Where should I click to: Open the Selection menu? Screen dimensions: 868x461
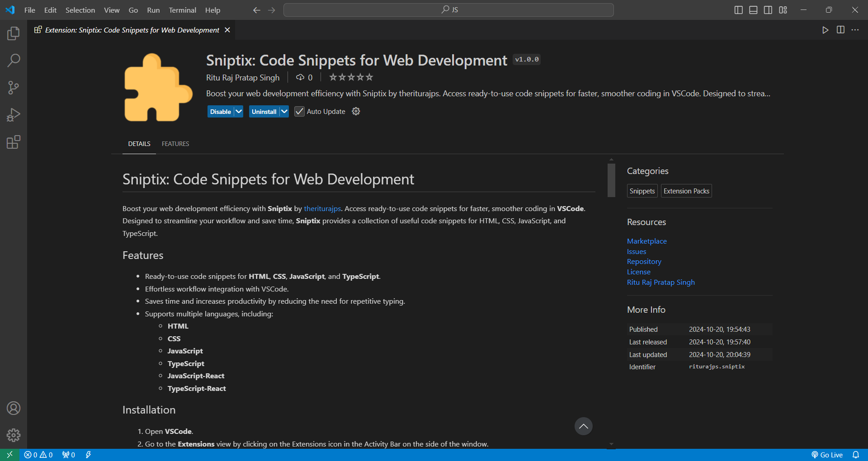tap(80, 10)
